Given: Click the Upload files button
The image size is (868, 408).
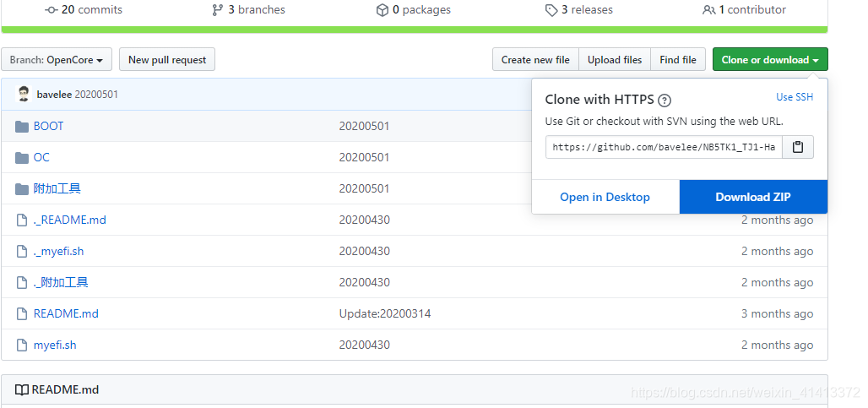Looking at the screenshot, I should pos(615,59).
